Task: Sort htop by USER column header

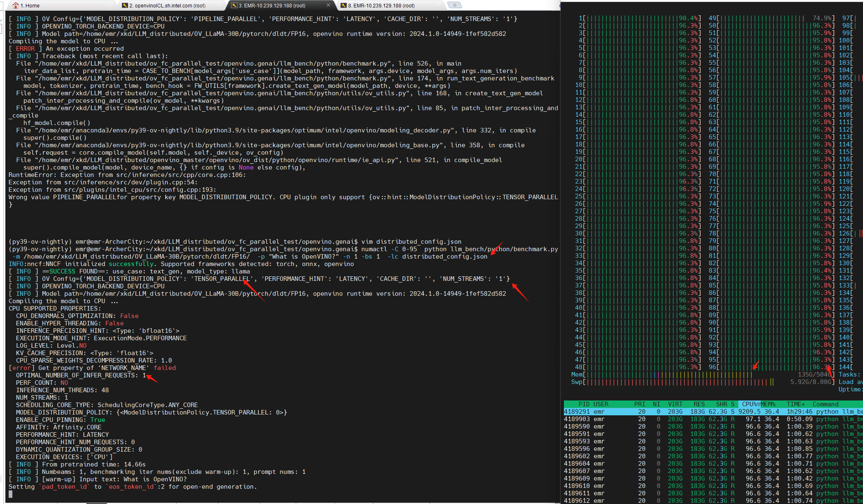Action: tap(601, 404)
